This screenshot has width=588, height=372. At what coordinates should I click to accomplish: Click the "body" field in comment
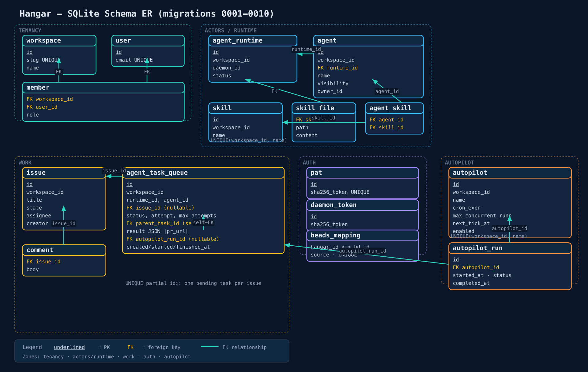32,270
